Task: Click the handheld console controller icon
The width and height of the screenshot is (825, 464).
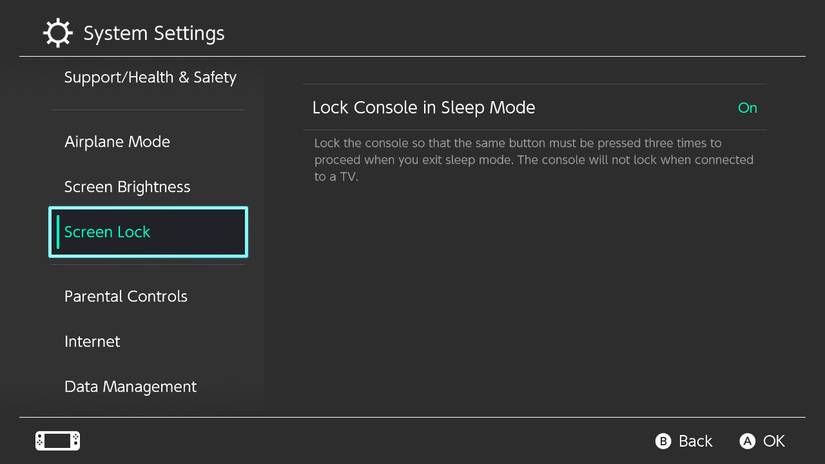Action: 57,441
